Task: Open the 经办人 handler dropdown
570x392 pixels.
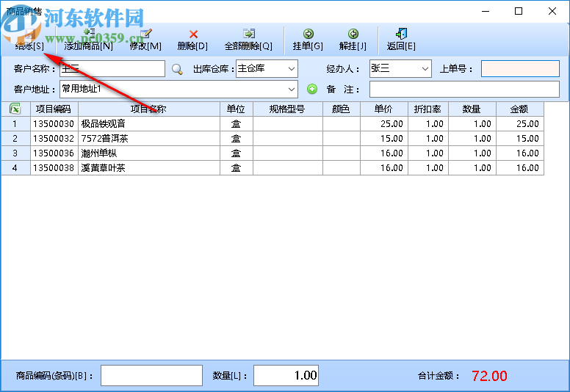Action: click(x=425, y=69)
